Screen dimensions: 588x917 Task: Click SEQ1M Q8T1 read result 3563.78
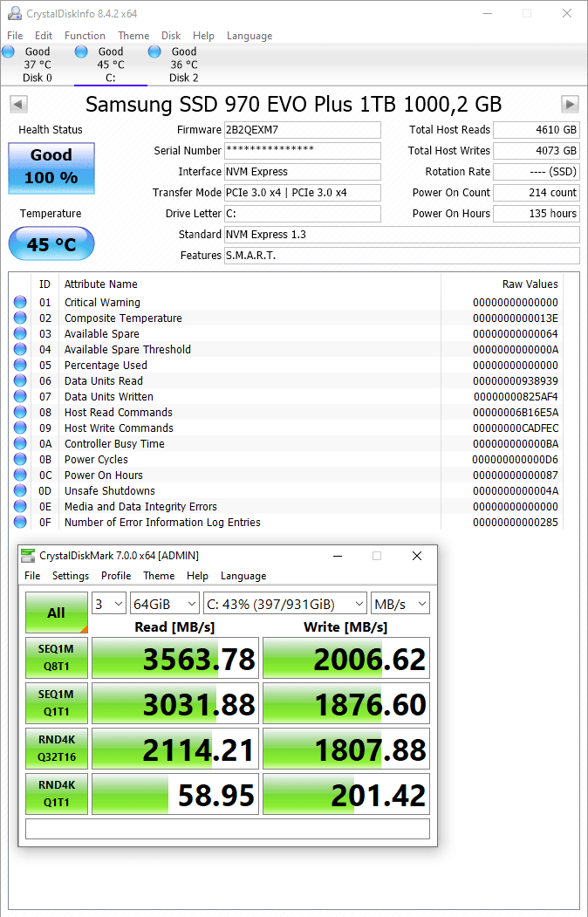(x=175, y=658)
